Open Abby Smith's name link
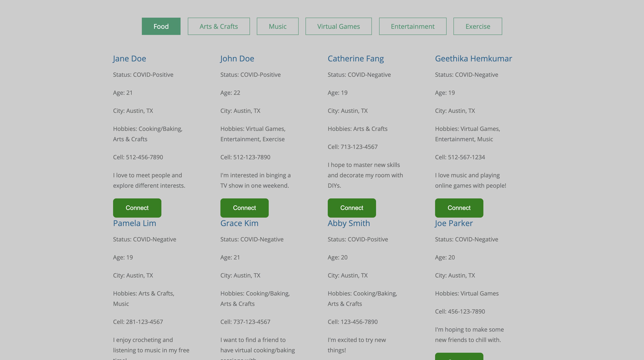Screen dimensions: 644x360 348,223
